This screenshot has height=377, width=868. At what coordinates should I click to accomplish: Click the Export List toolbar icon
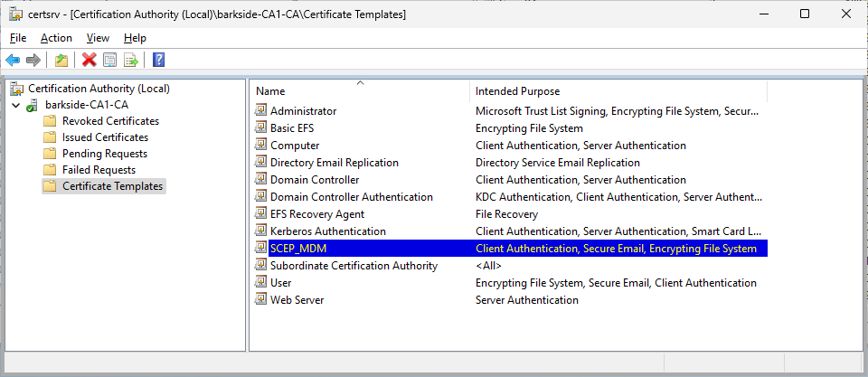(x=130, y=60)
